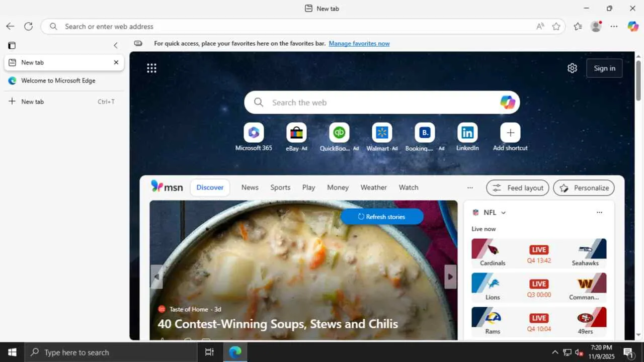
Task: Focus the Search the web box
Action: click(x=382, y=103)
